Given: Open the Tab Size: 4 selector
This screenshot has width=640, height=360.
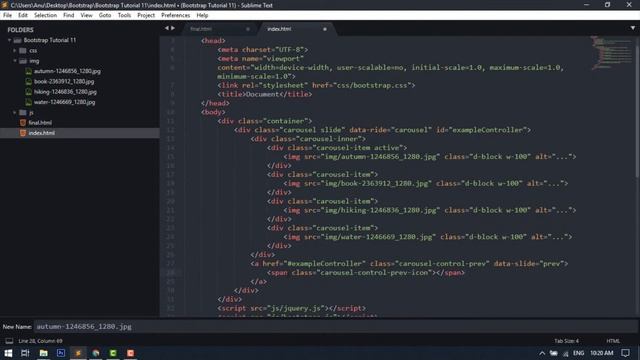Looking at the screenshot, I should point(567,341).
